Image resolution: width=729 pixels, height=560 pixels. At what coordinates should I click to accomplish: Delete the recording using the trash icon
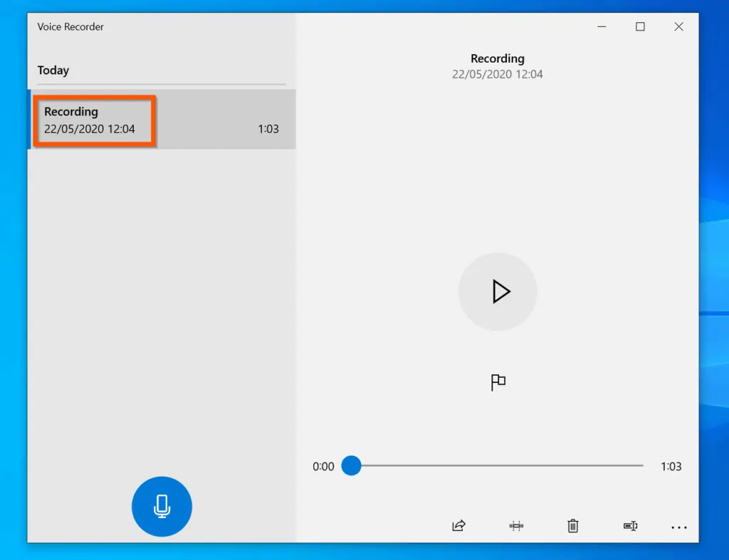[x=572, y=526]
